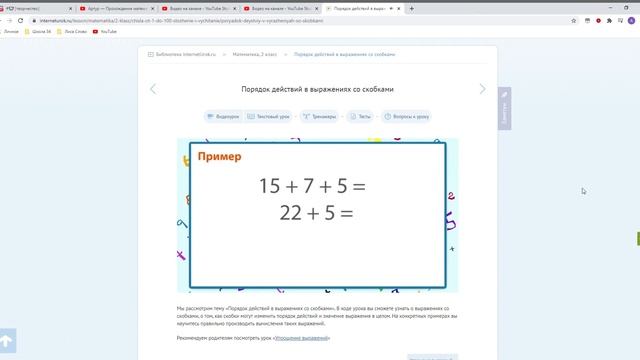Click the green tab at right screen edge
Image resolution: width=640 pixels, height=360 pixels.
[638, 239]
